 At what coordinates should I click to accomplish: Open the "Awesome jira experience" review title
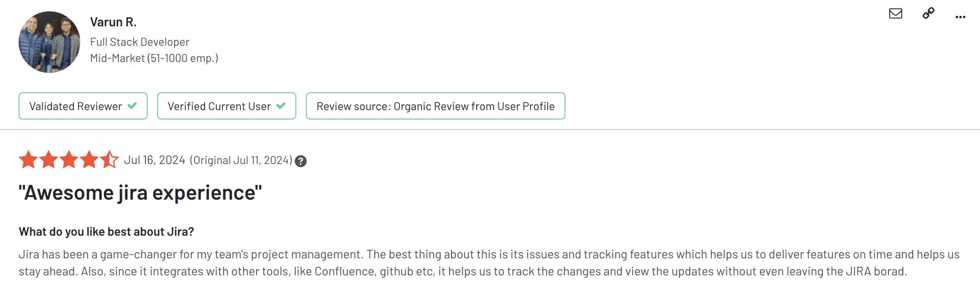click(140, 193)
